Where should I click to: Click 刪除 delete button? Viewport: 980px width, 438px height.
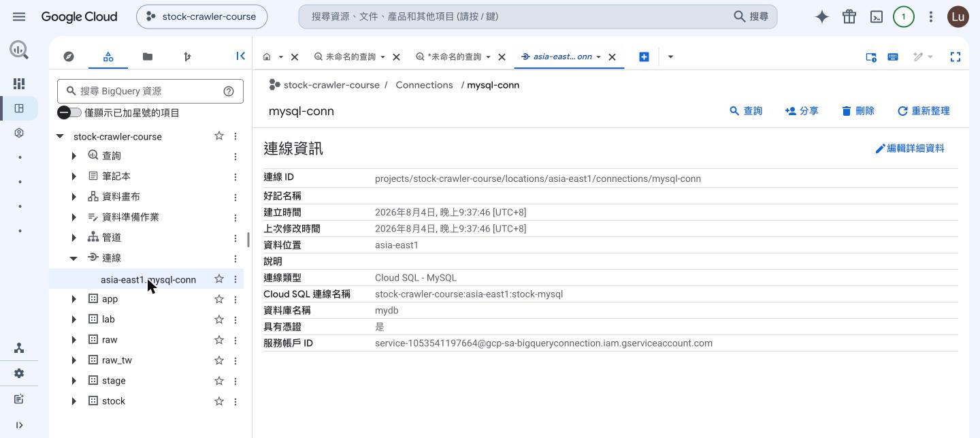tap(858, 111)
